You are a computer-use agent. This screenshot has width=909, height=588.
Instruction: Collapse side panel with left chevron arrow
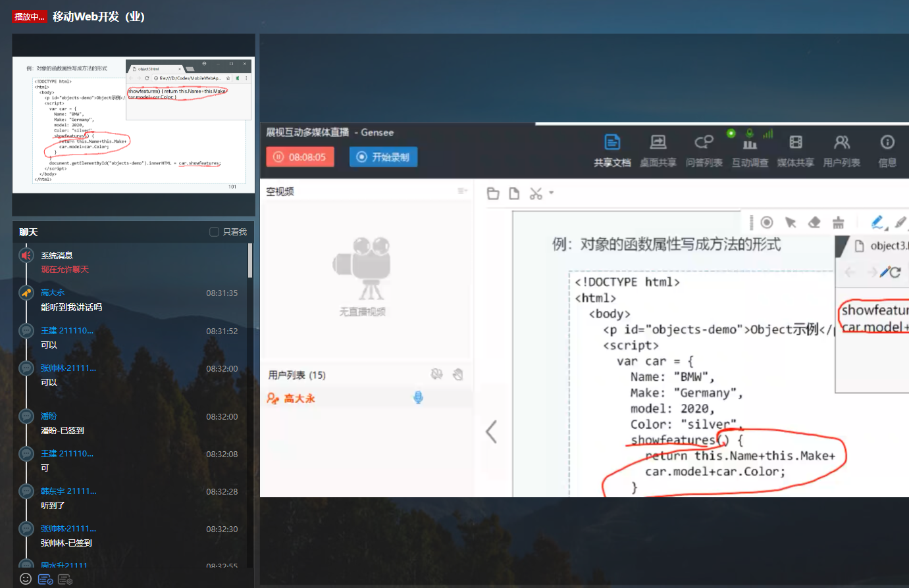(x=491, y=431)
